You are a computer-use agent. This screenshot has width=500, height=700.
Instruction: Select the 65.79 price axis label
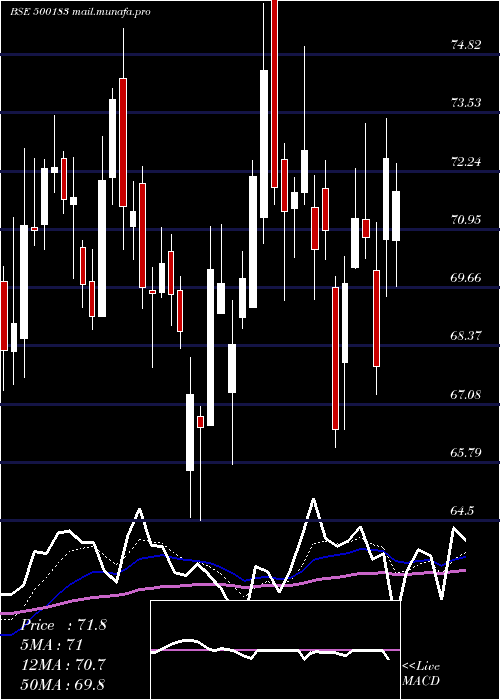467,453
